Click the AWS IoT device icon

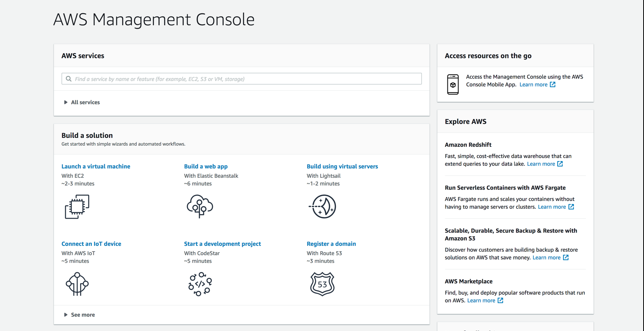[x=77, y=284]
